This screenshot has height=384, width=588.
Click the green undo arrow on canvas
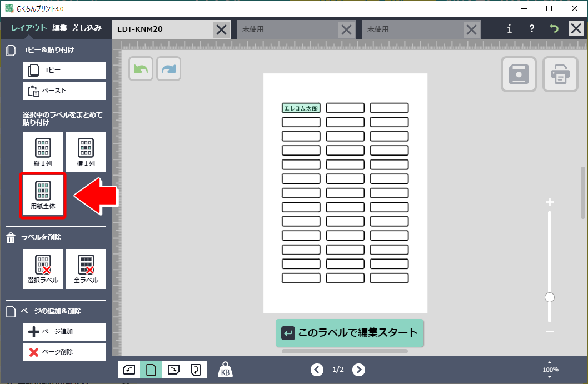(141, 69)
